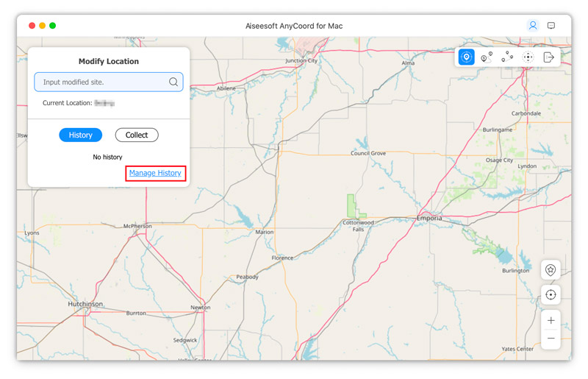Viewport: 588px width, 379px height.
Task: Click the search magnifier in location field
Action: pyautogui.click(x=173, y=82)
